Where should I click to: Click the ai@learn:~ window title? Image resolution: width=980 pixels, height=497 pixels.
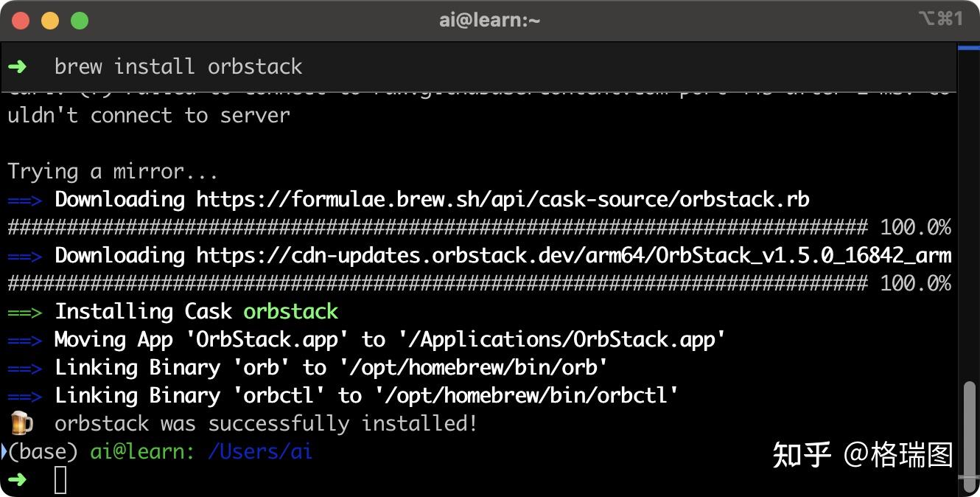(x=490, y=20)
